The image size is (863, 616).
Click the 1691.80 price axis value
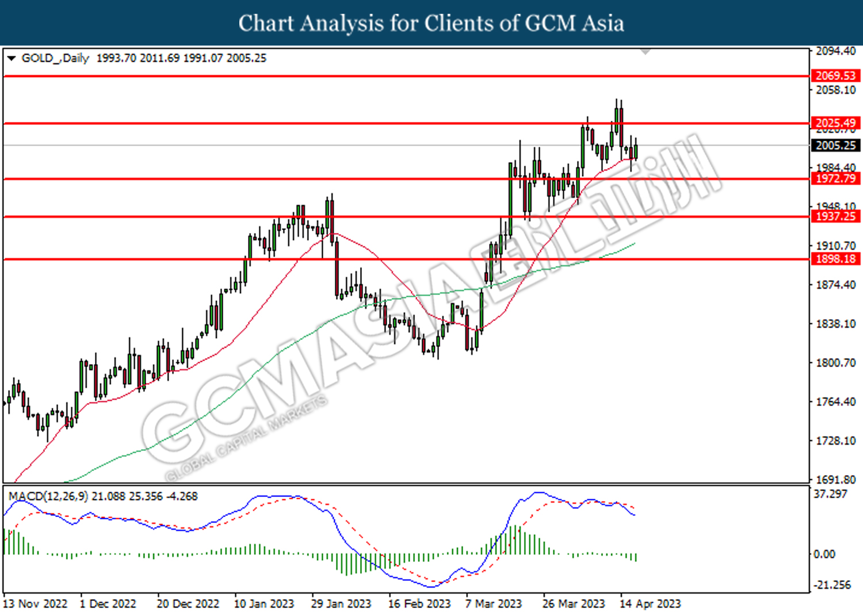[x=836, y=479]
